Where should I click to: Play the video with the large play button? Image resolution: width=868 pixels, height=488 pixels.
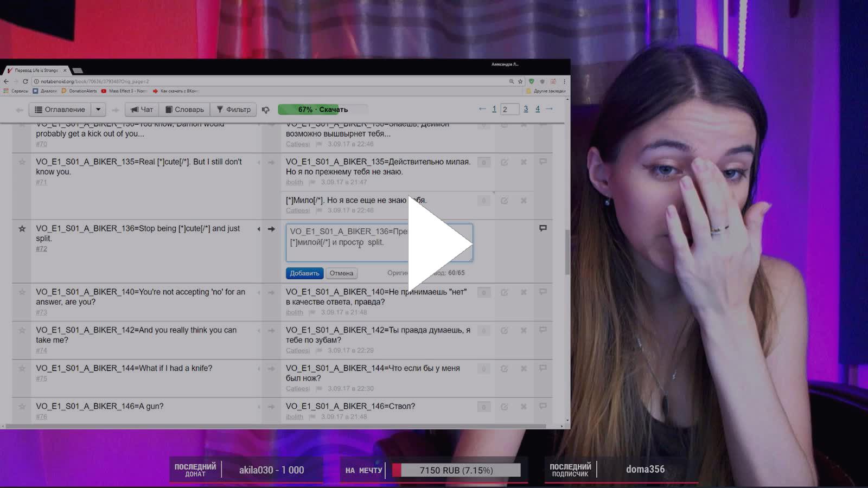[x=439, y=244]
